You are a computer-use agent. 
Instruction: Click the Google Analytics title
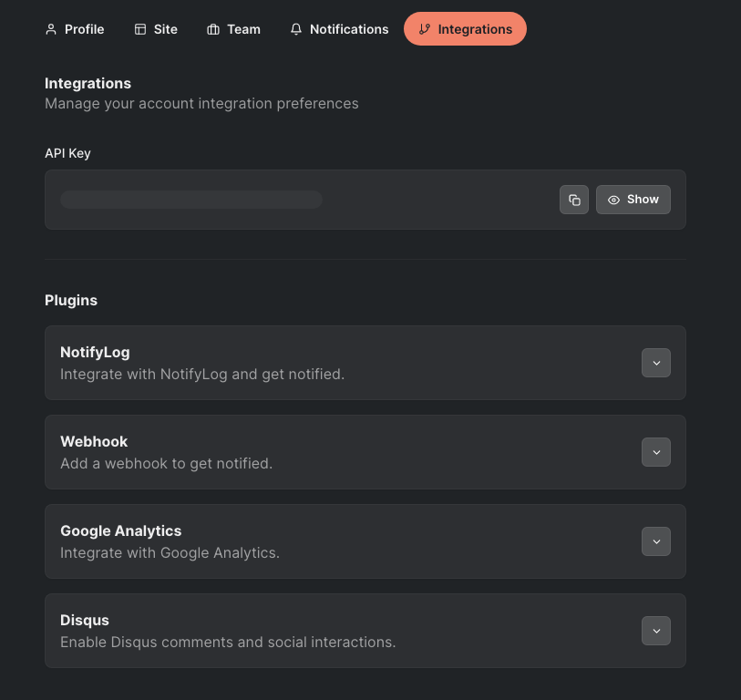pyautogui.click(x=121, y=530)
